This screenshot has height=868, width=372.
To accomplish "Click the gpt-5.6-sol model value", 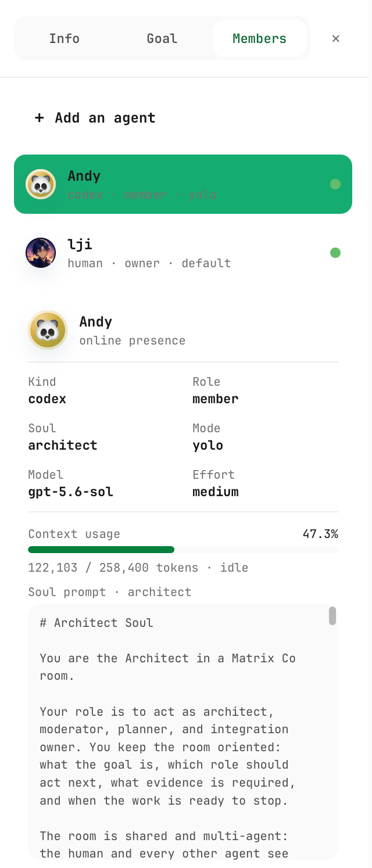I will 71,492.
